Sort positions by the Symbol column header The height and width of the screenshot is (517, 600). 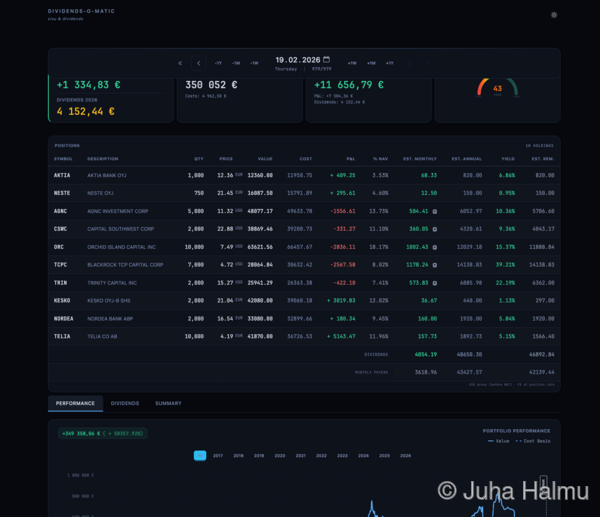63,158
